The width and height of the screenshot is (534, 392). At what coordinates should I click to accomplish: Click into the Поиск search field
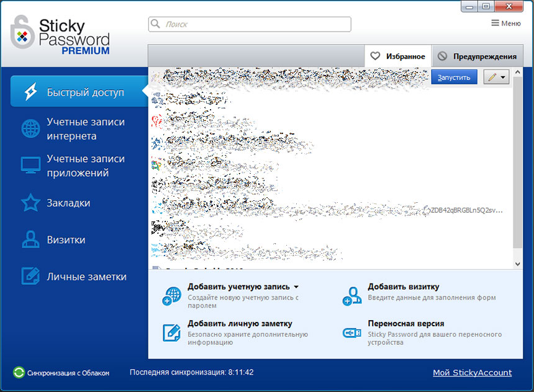[250, 24]
